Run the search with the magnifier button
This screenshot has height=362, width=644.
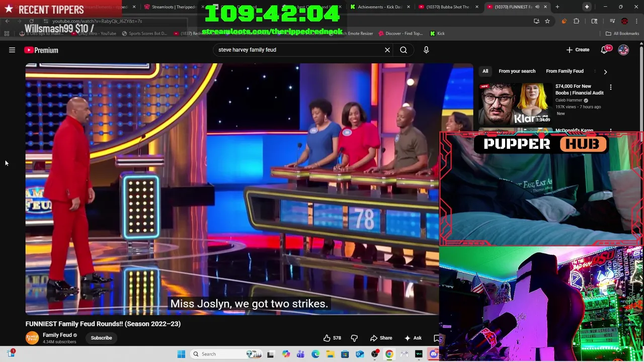point(404,50)
